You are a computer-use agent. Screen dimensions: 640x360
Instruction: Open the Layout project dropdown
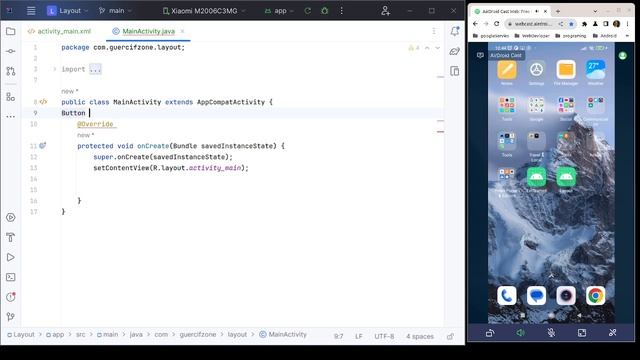[x=67, y=11]
